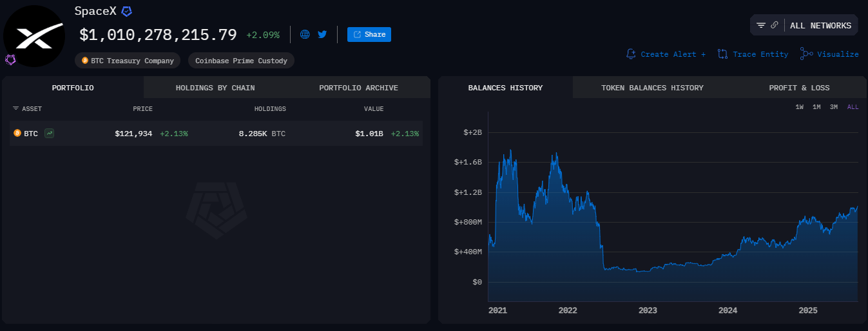868x331 pixels.
Task: Open the SpaceX website globe icon
Action: 305,34
